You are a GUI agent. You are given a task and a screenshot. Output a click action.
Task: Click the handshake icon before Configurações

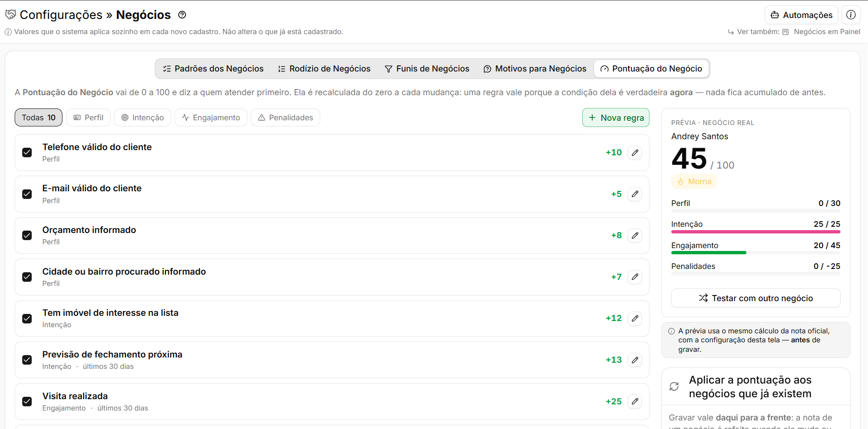(10, 15)
